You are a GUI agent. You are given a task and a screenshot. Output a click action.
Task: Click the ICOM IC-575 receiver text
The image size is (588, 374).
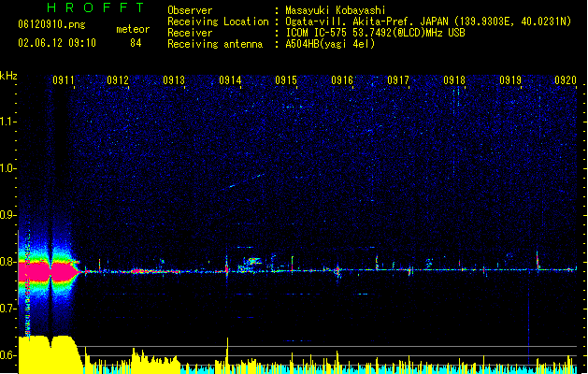(375, 33)
